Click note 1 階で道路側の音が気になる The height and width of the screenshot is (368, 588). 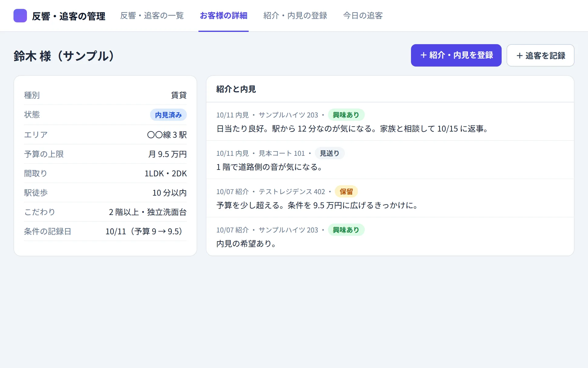point(269,167)
